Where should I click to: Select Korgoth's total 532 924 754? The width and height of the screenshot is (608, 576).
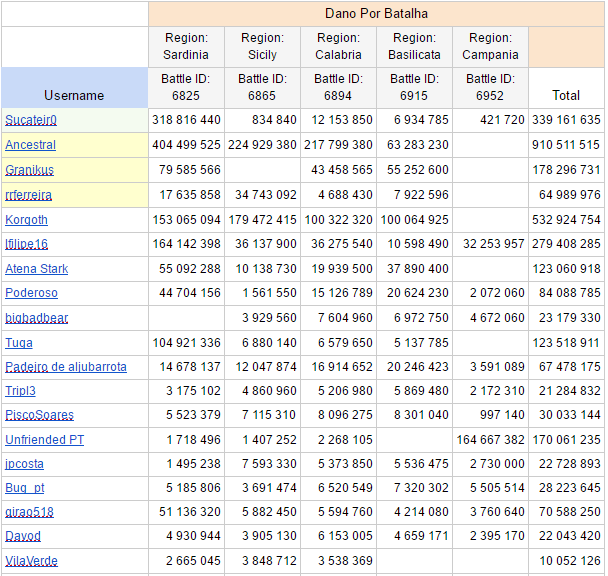pos(566,220)
